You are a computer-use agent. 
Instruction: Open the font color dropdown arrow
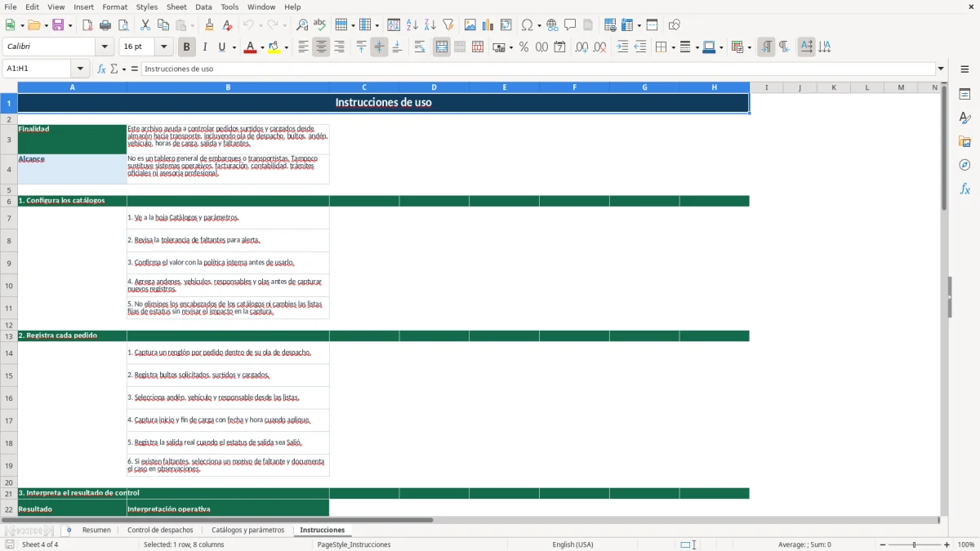point(261,47)
